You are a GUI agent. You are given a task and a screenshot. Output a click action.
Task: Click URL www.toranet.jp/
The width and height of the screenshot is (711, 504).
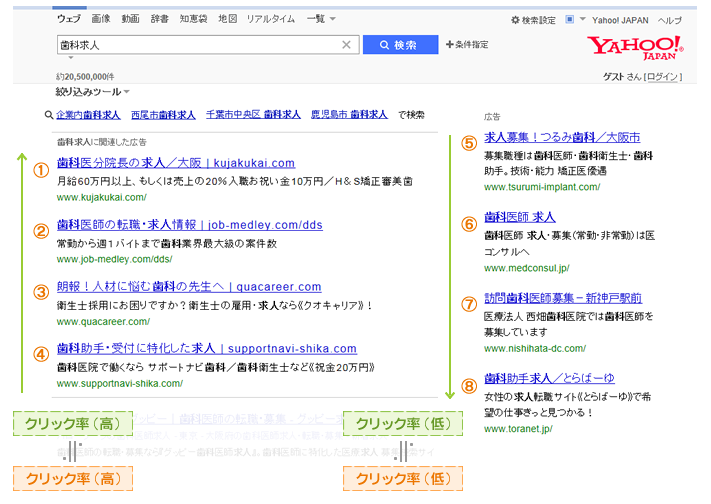[518, 429]
